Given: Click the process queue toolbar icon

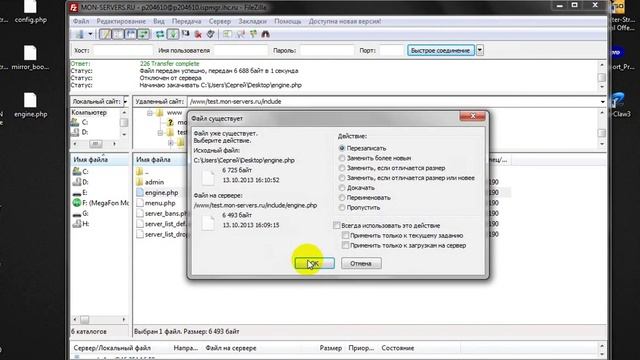Looking at the screenshot, I should pos(173,34).
